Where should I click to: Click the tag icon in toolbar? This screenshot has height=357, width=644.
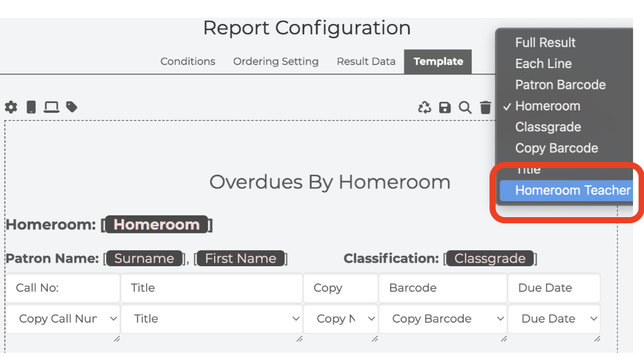point(72,107)
